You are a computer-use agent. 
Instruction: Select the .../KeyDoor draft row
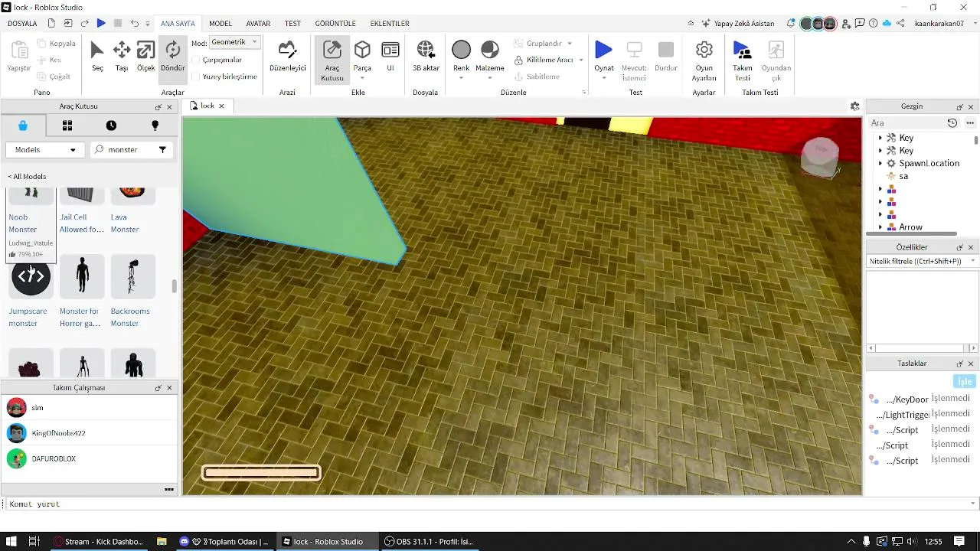[921, 399]
